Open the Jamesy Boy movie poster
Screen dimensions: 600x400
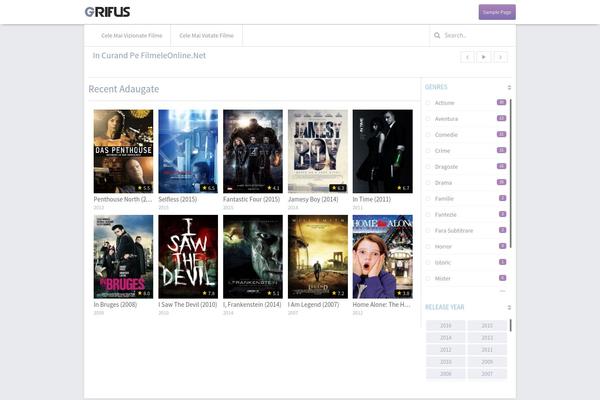click(x=318, y=151)
